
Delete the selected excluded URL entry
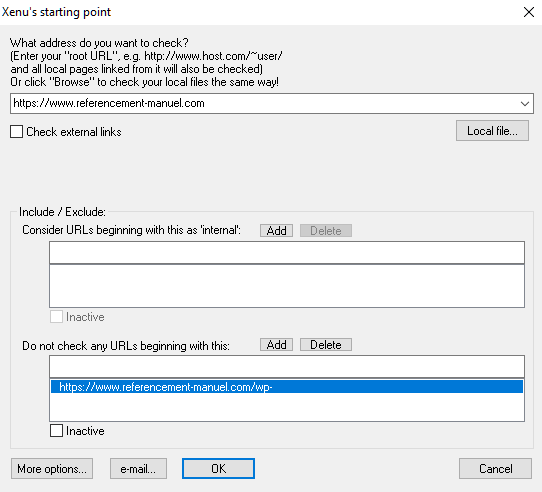point(326,345)
